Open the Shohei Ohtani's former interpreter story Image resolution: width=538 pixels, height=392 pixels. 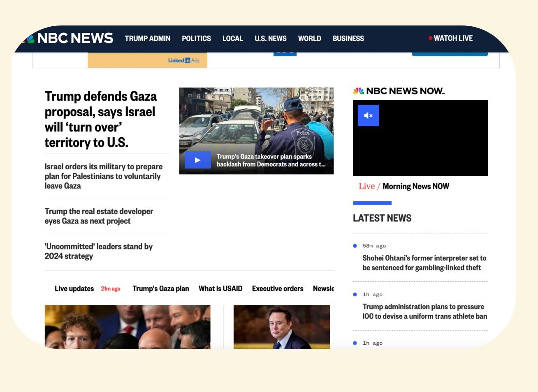[424, 263]
